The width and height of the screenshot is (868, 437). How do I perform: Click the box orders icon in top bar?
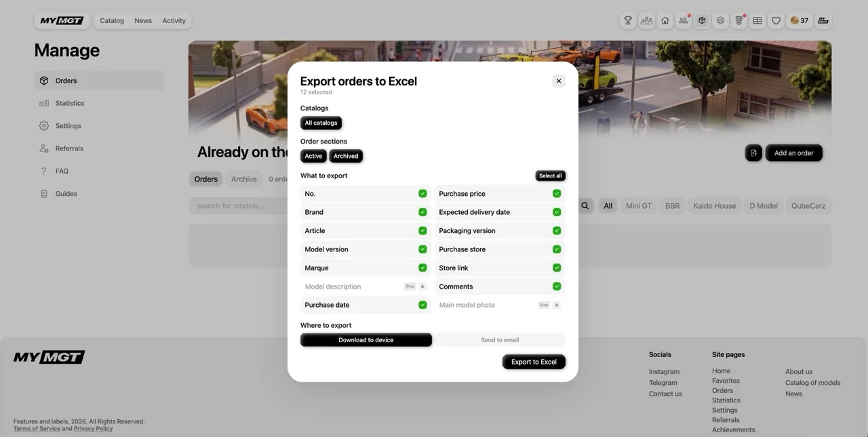point(702,20)
